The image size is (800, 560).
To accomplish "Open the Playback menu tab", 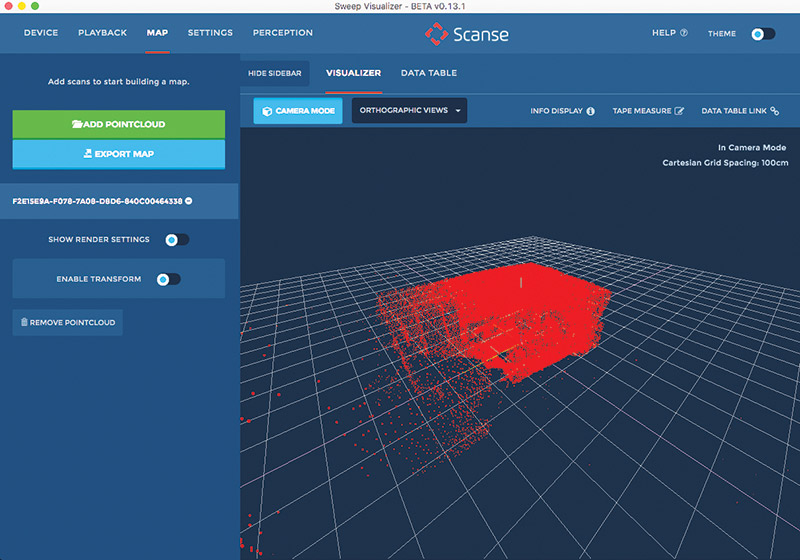I will coord(102,33).
